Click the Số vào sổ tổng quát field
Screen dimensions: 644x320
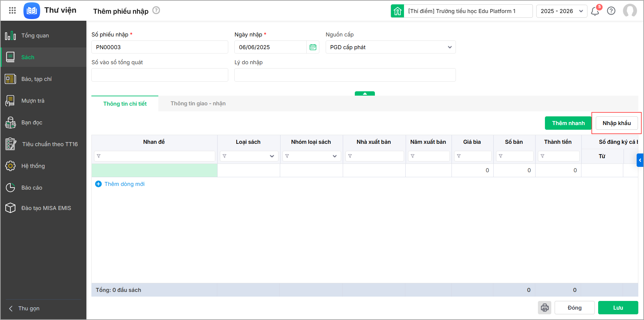(160, 75)
